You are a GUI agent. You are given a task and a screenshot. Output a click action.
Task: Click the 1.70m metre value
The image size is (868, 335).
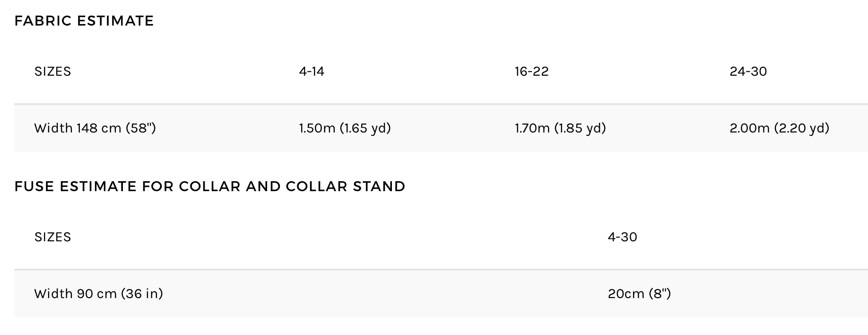click(x=532, y=128)
